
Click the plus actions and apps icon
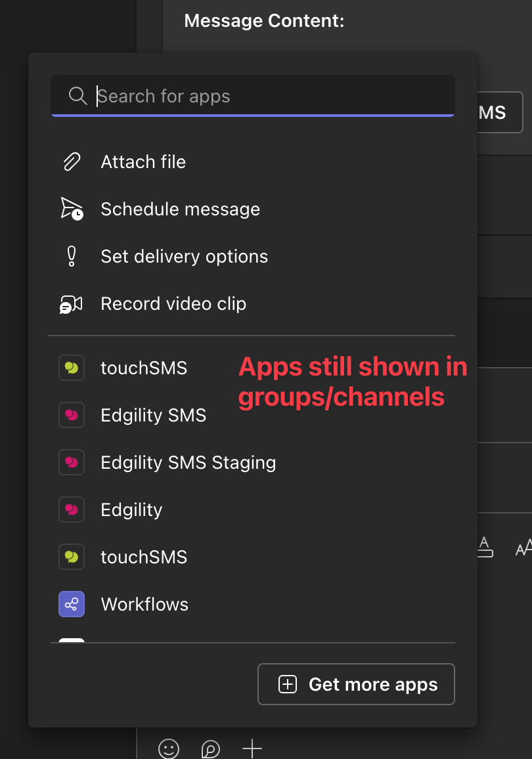pos(252,748)
